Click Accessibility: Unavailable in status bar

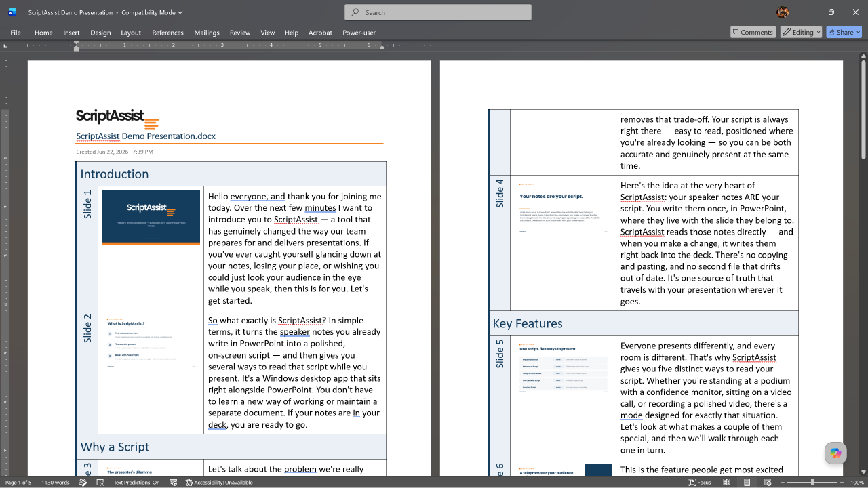pyautogui.click(x=218, y=483)
